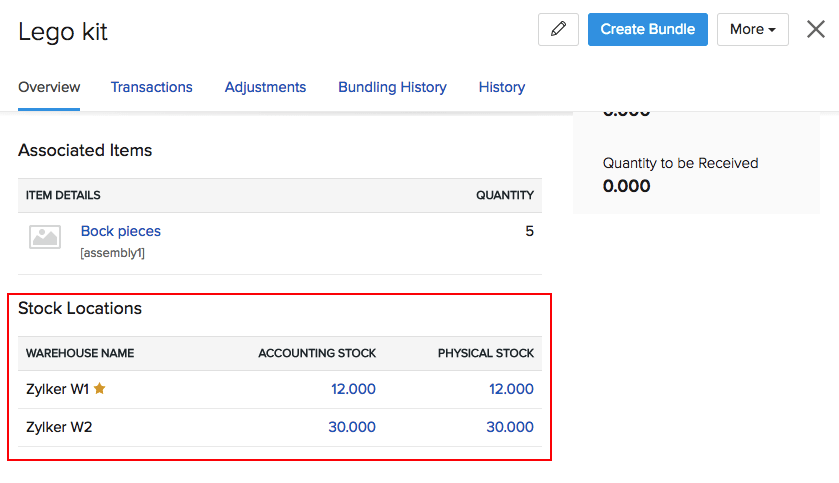The height and width of the screenshot is (483, 839).
Task: Click Zylker W2 accounting stock 30.000
Action: [x=352, y=427]
